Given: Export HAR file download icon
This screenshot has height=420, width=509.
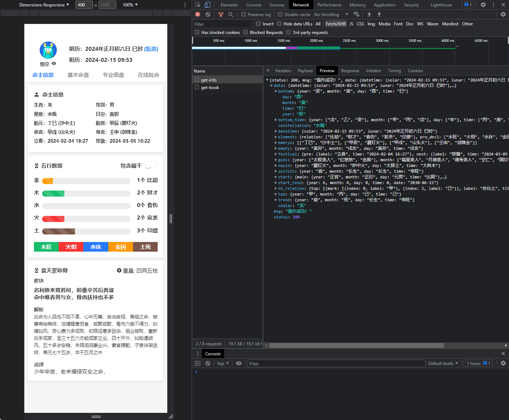Looking at the screenshot, I should pos(379,14).
